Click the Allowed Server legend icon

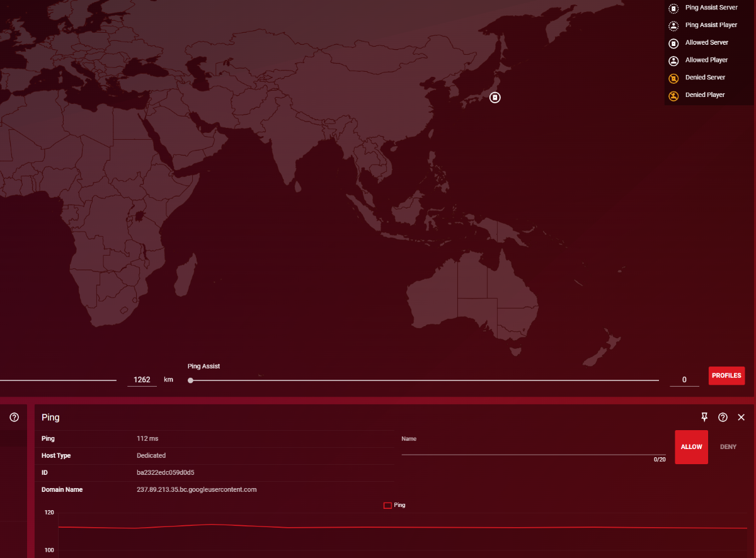[x=673, y=43]
